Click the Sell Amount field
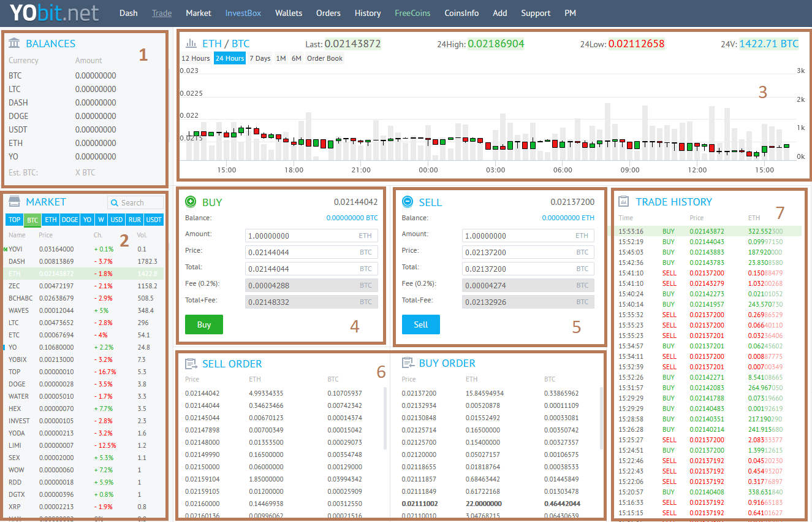The height and width of the screenshot is (522, 812). tap(528, 236)
